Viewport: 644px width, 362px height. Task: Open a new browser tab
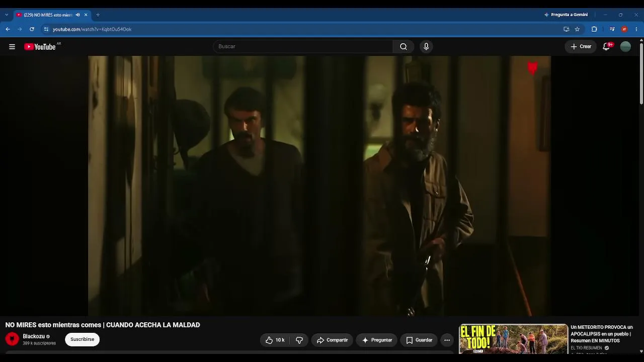tap(98, 15)
